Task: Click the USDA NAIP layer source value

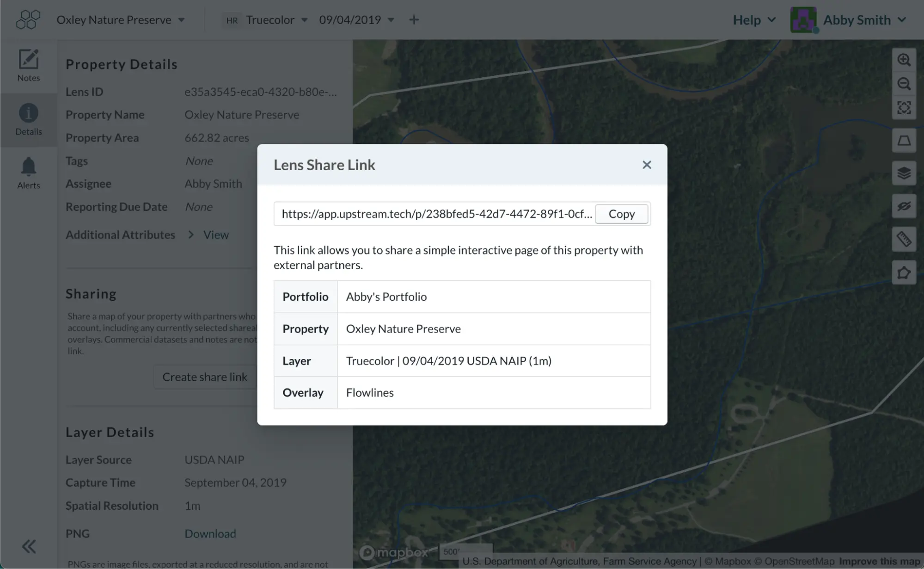Action: 214,459
